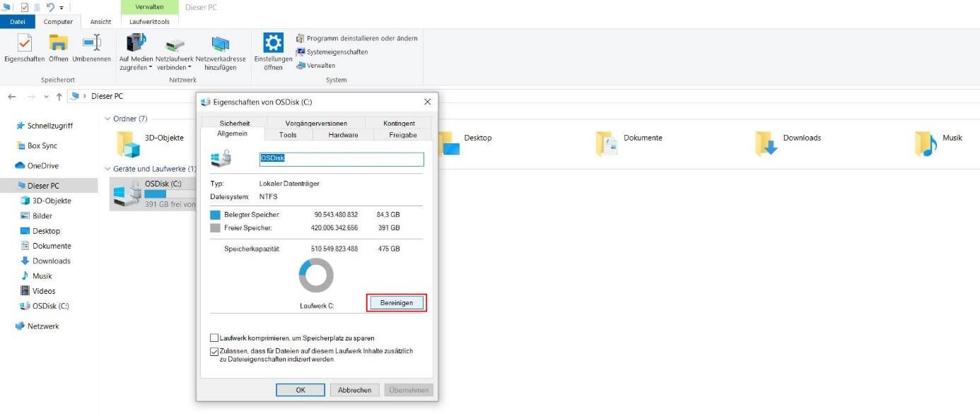The height and width of the screenshot is (416, 980).
Task: Click the gray Freier Speicher color swatch
Action: (215, 228)
